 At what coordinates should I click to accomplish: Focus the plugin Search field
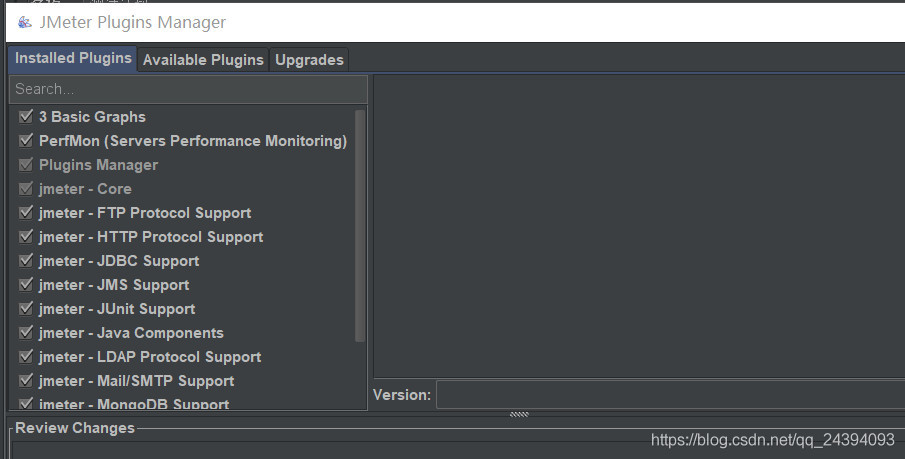[x=188, y=89]
